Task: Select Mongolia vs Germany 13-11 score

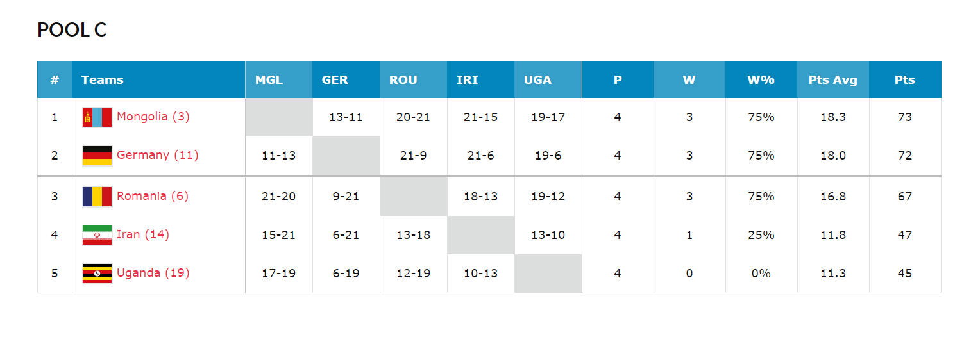Action: [346, 117]
